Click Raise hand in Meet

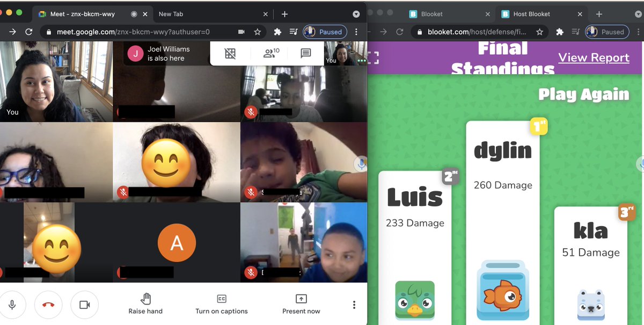click(x=145, y=304)
